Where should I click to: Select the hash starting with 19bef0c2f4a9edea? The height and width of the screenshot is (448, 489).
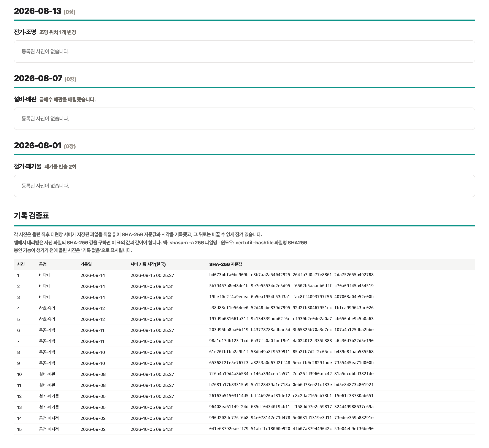click(291, 297)
